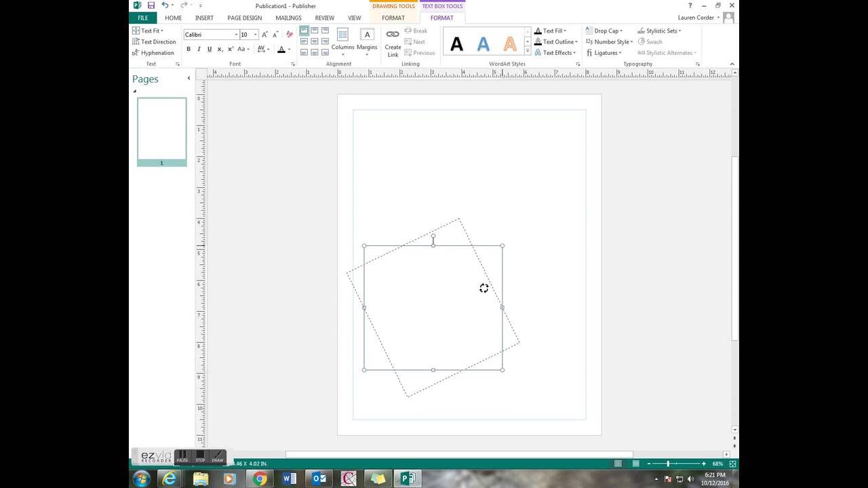Select the Align Top Left alignment option
The width and height of the screenshot is (868, 488).
(304, 31)
